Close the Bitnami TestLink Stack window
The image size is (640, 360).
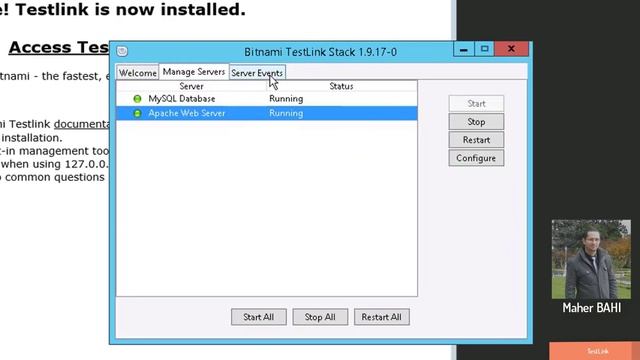pos(511,49)
